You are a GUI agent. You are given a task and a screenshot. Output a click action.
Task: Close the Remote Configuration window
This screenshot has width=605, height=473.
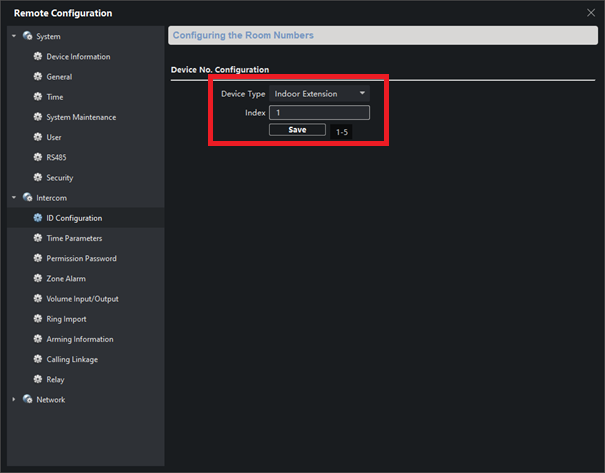coord(590,12)
